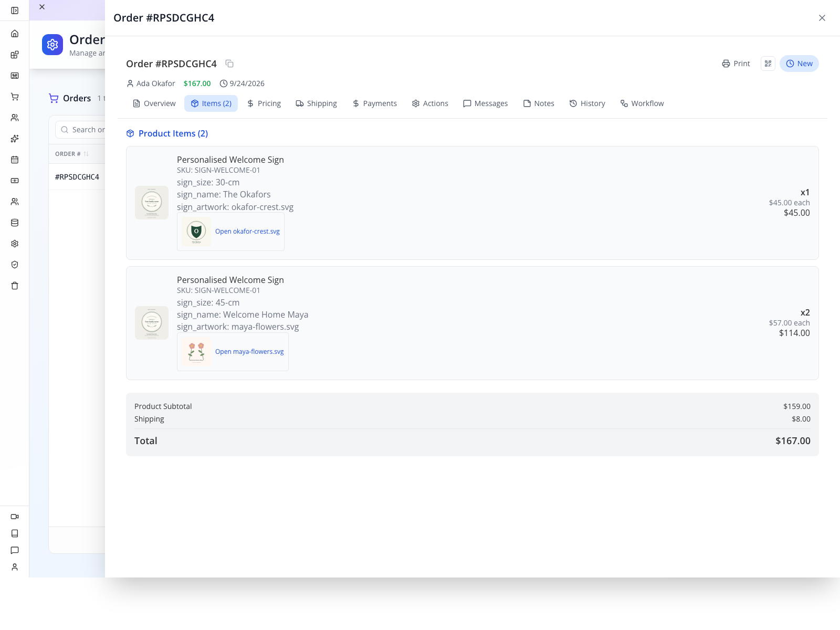The image size is (840, 630).
Task: Open the Shipping tab
Action: click(x=317, y=103)
